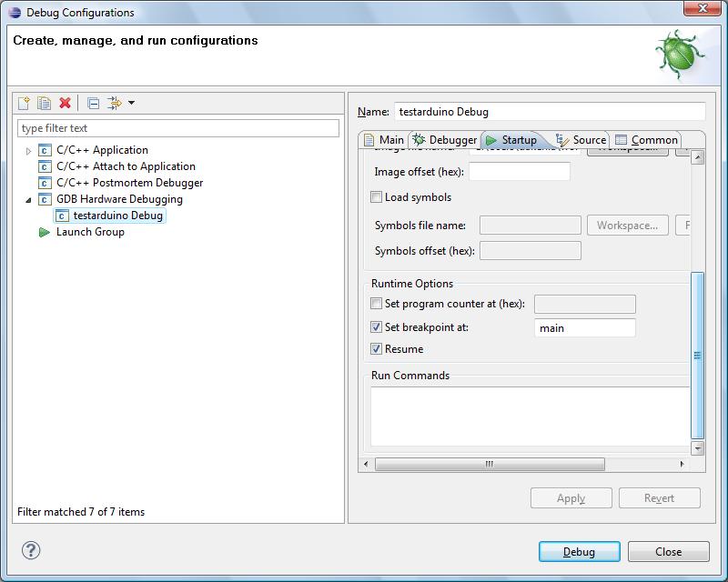Open the filter toolbar dropdown arrow

[x=131, y=103]
